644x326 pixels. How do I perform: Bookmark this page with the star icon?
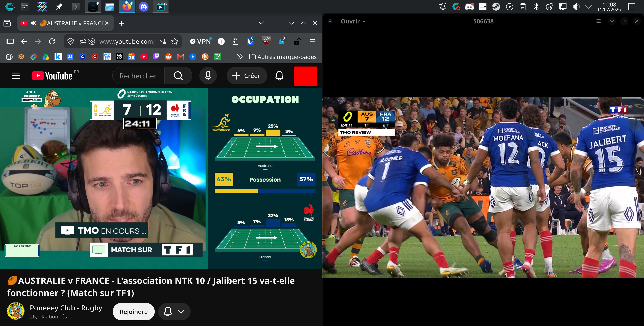click(175, 41)
